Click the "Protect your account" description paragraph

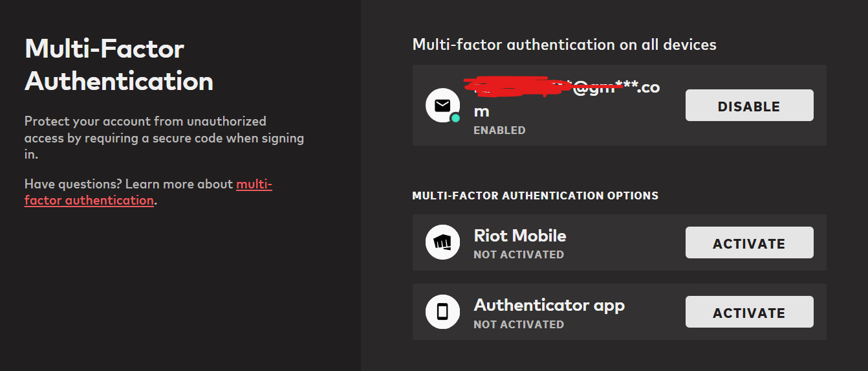pos(164,137)
